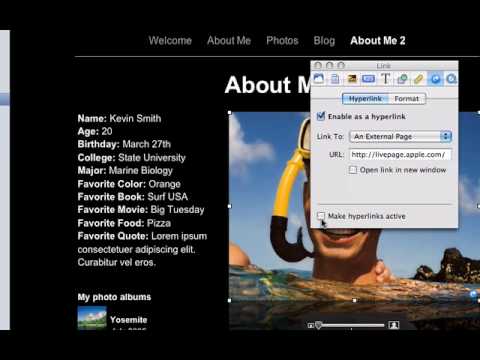
Task: Click the 'Name: Kevin Smith' line
Action: click(x=119, y=118)
